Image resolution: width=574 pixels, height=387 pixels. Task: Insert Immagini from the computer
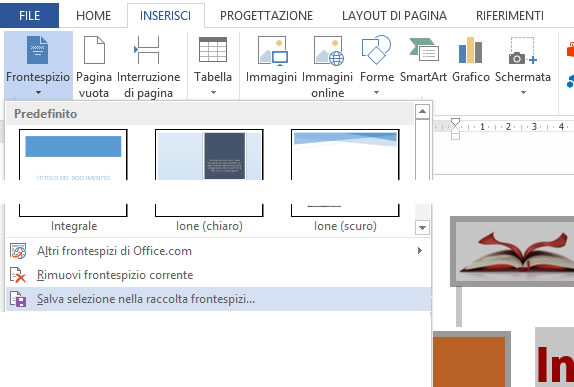pyautogui.click(x=271, y=59)
